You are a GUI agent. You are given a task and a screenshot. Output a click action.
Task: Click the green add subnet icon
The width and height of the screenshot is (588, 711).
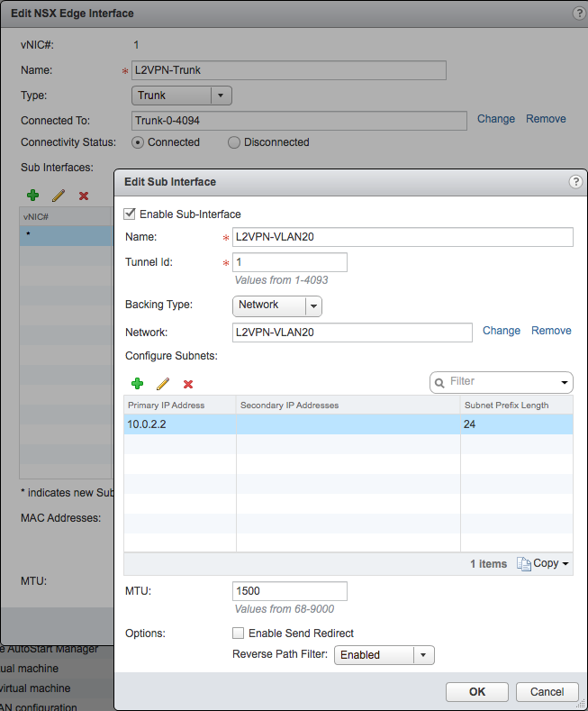pyautogui.click(x=138, y=384)
